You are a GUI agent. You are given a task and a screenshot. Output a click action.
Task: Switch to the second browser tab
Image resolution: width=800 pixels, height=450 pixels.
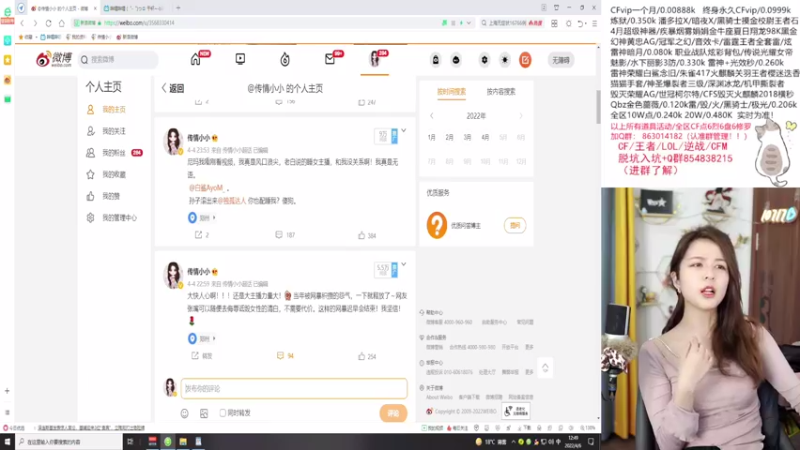[x=136, y=8]
